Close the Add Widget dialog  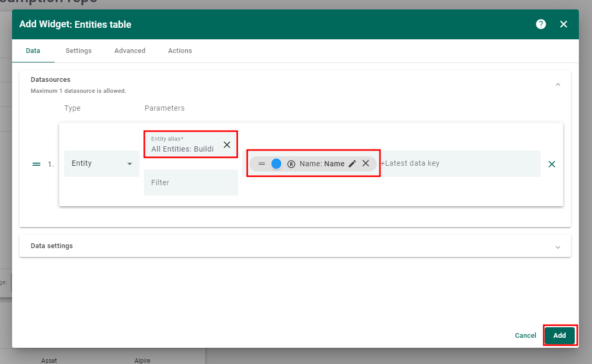coord(564,24)
